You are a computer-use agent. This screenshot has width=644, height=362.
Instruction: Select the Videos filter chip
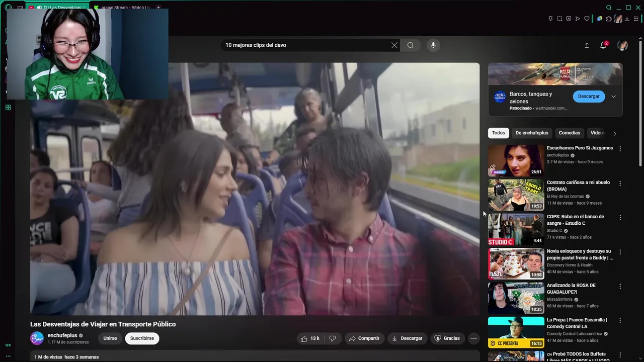[597, 133]
